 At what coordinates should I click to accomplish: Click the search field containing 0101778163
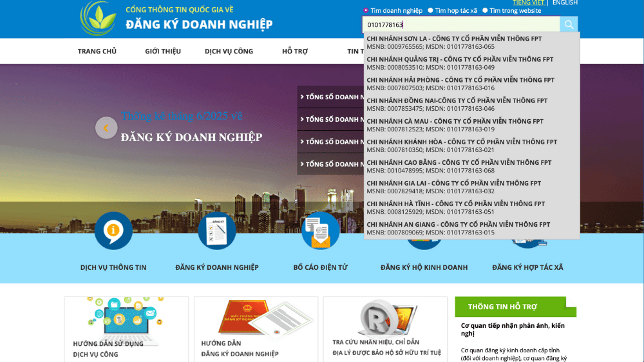point(461,24)
